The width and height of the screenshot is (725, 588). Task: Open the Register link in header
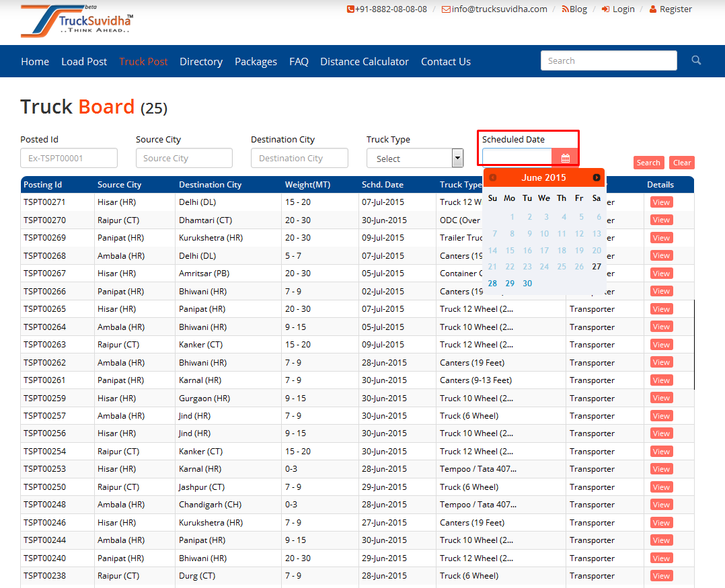(671, 9)
